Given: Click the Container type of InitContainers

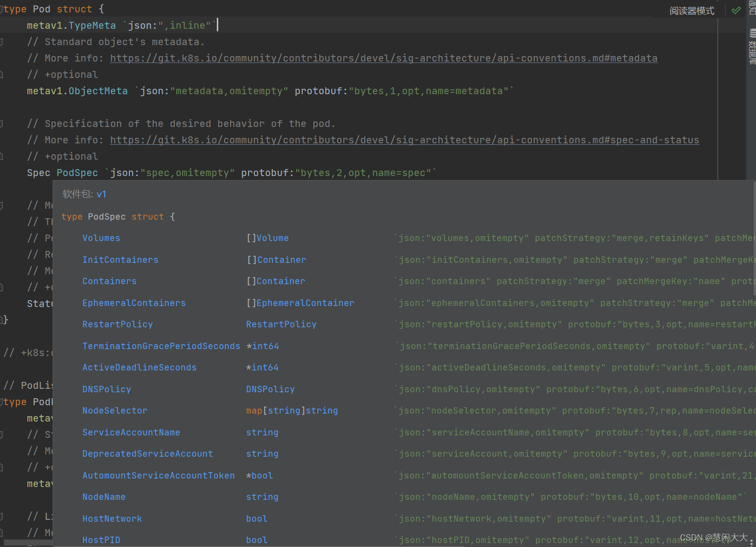Looking at the screenshot, I should [282, 260].
